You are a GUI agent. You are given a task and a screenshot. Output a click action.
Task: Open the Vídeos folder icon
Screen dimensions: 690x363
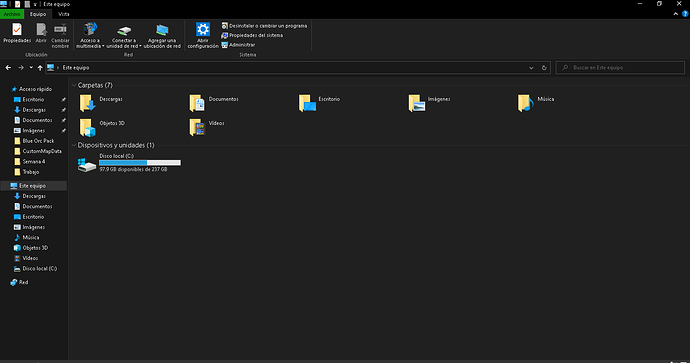click(197, 127)
